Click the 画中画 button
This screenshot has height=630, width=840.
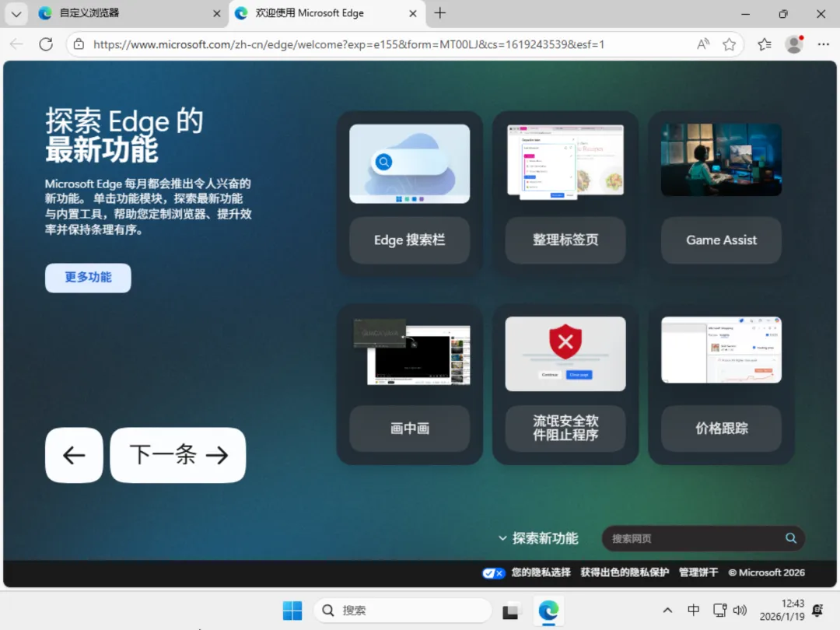[409, 429]
